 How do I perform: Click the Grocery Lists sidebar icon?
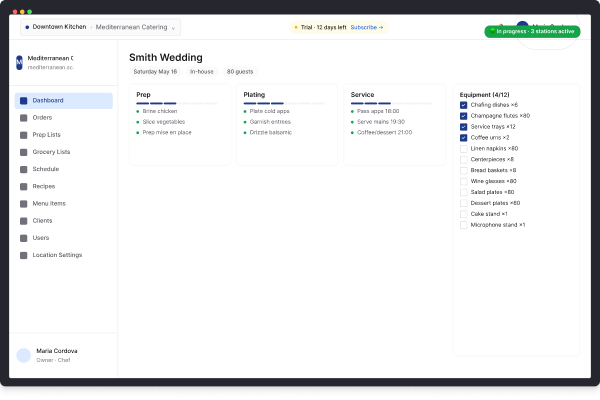click(24, 152)
